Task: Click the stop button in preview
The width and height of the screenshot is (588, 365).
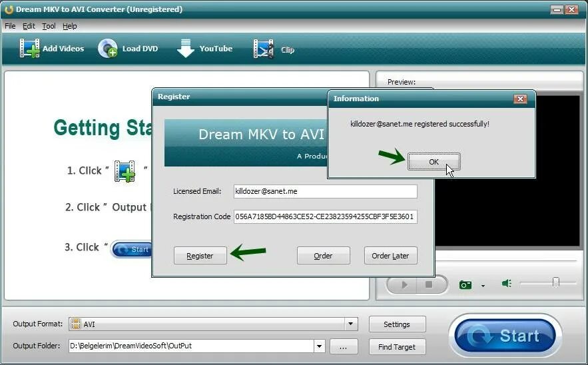Action: [429, 284]
